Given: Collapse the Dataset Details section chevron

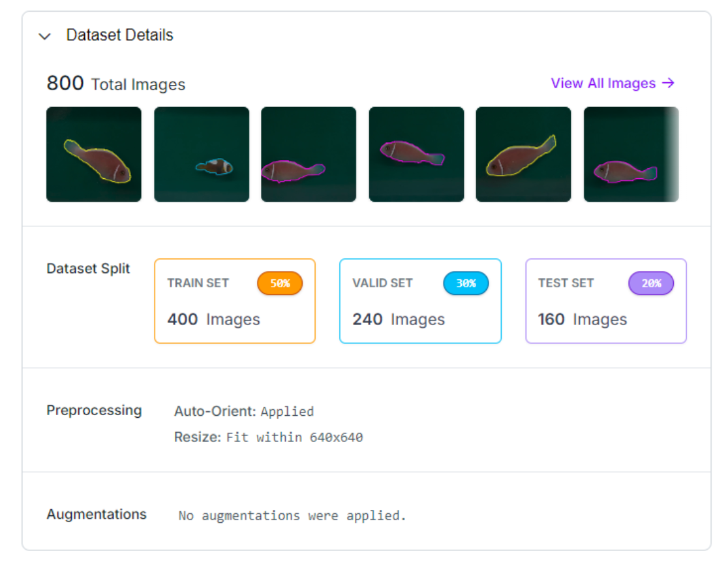Looking at the screenshot, I should [x=44, y=37].
